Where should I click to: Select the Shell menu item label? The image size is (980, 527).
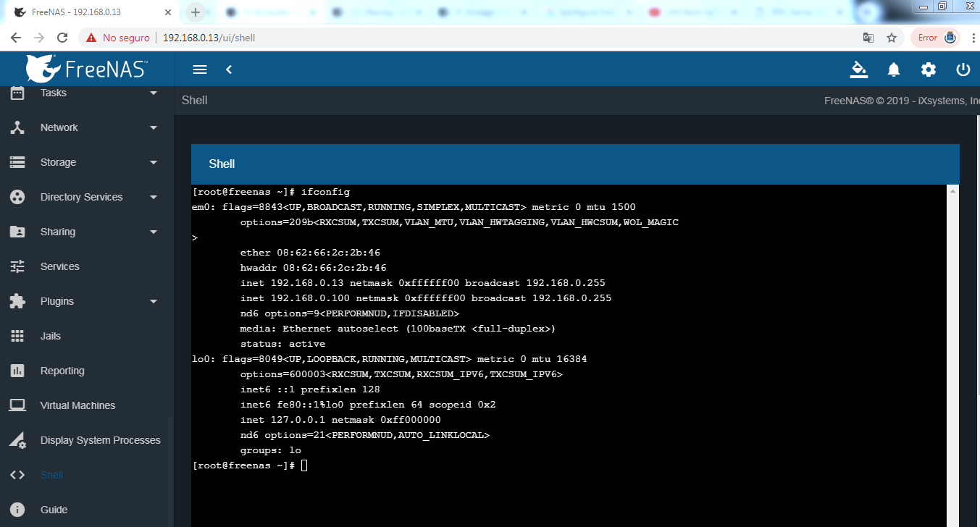pyautogui.click(x=51, y=475)
